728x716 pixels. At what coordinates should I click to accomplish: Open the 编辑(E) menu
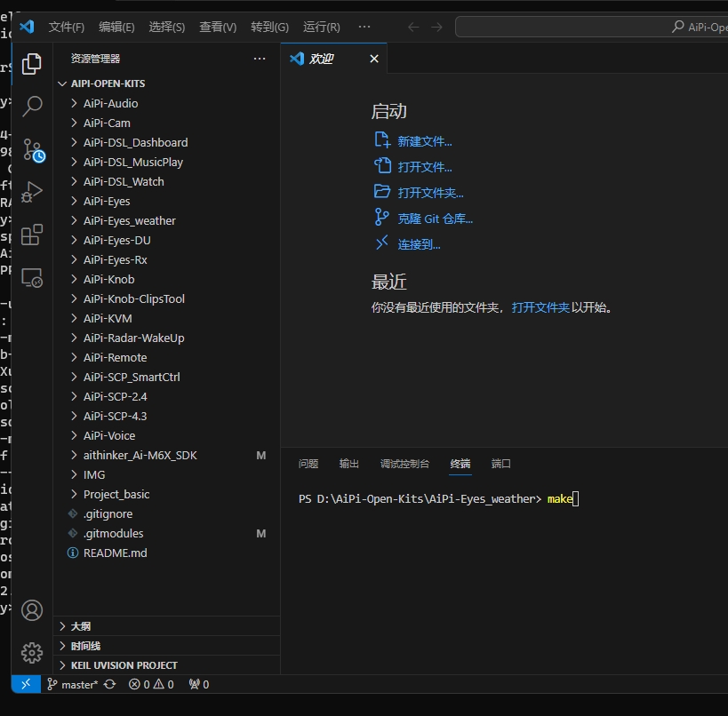[116, 27]
